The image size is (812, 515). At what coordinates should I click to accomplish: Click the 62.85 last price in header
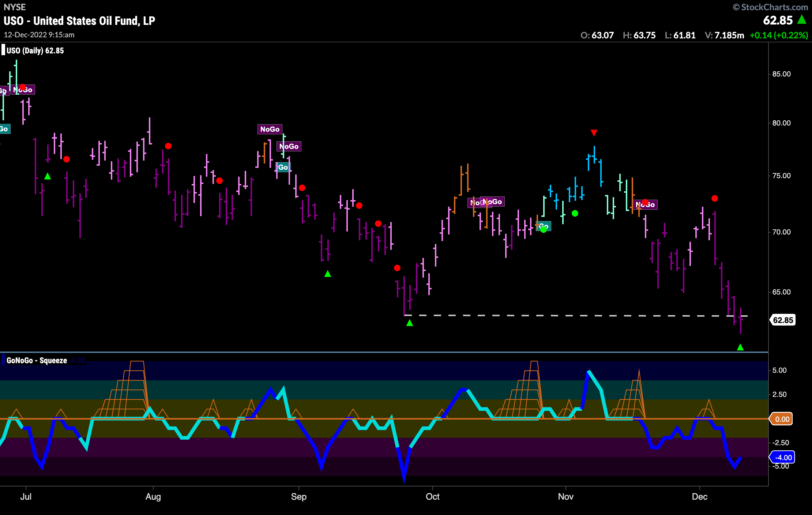click(x=778, y=20)
